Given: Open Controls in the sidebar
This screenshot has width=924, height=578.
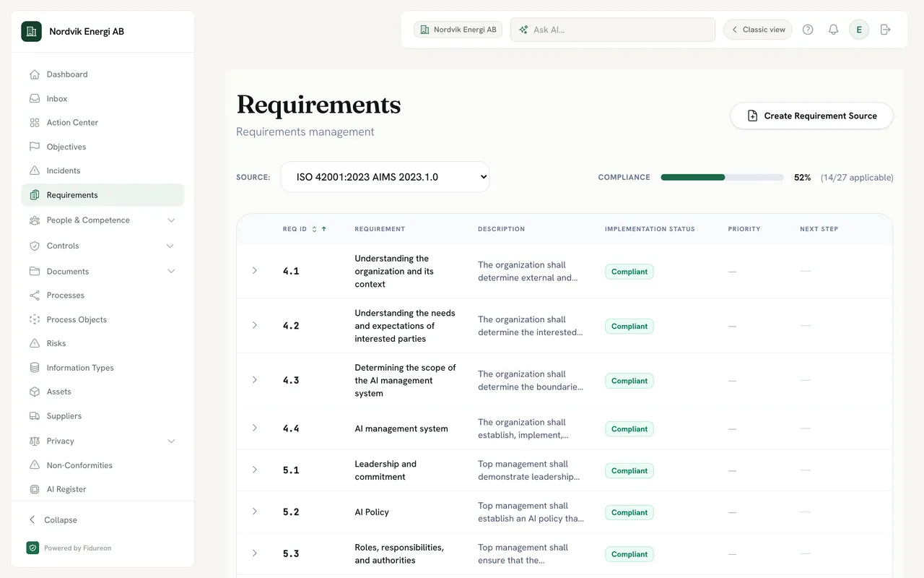Looking at the screenshot, I should point(63,246).
